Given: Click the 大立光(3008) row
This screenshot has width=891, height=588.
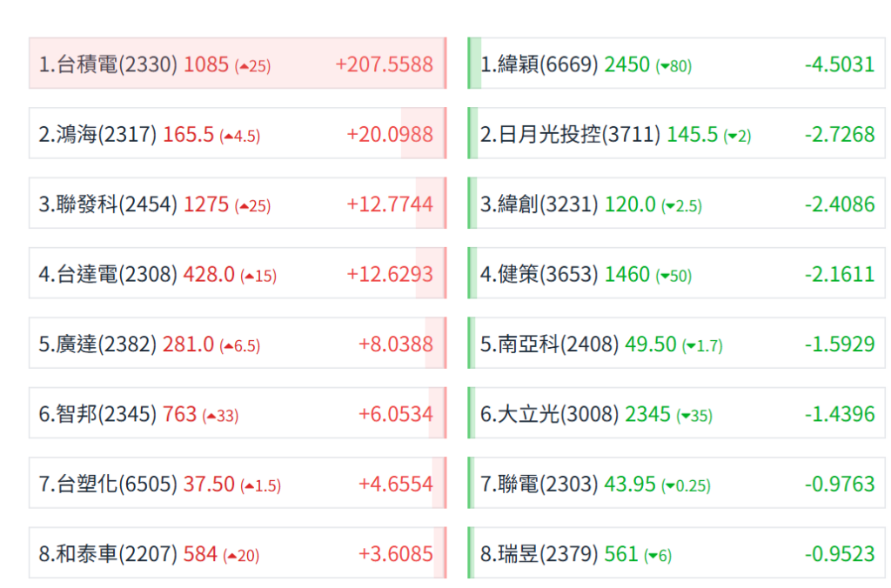Looking at the screenshot, I should 676,412.
